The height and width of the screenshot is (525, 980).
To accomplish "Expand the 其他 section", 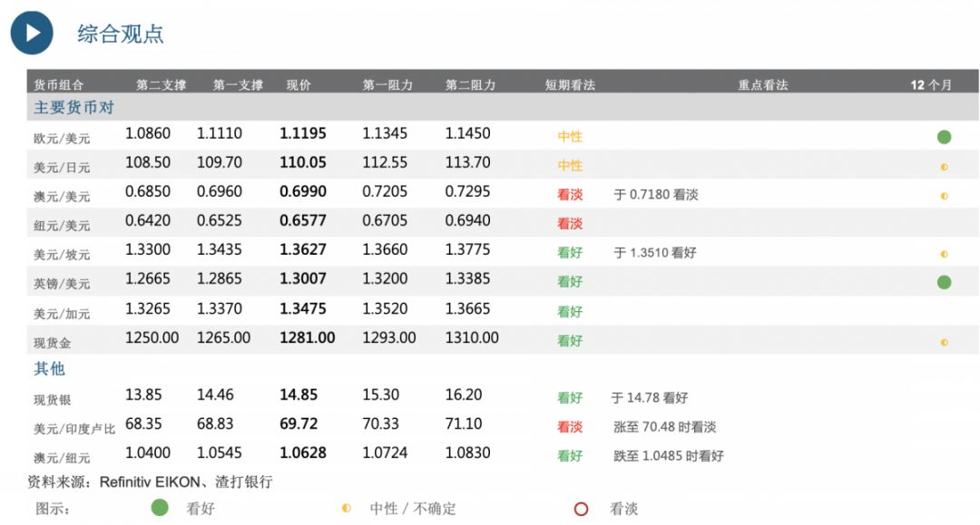I will (x=48, y=367).
